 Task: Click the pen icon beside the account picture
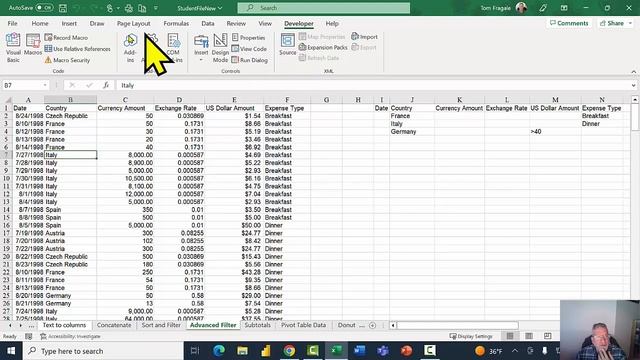(x=543, y=8)
